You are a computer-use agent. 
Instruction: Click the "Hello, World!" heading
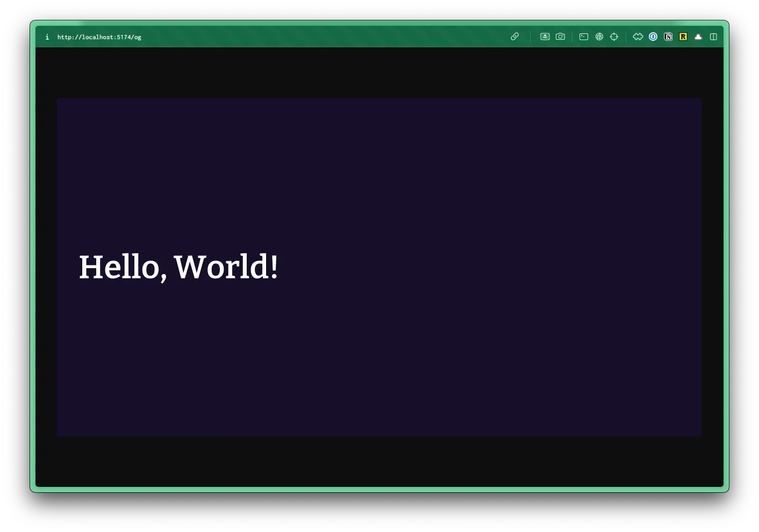pyautogui.click(x=178, y=267)
